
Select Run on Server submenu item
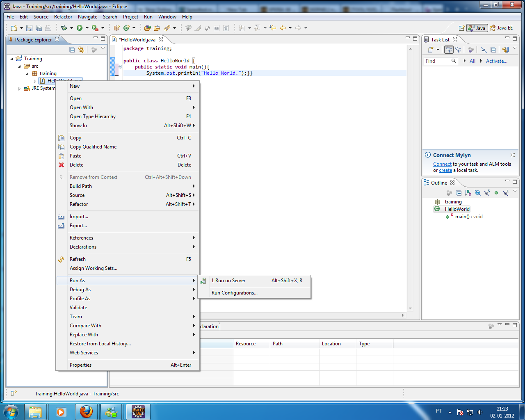[x=254, y=281]
